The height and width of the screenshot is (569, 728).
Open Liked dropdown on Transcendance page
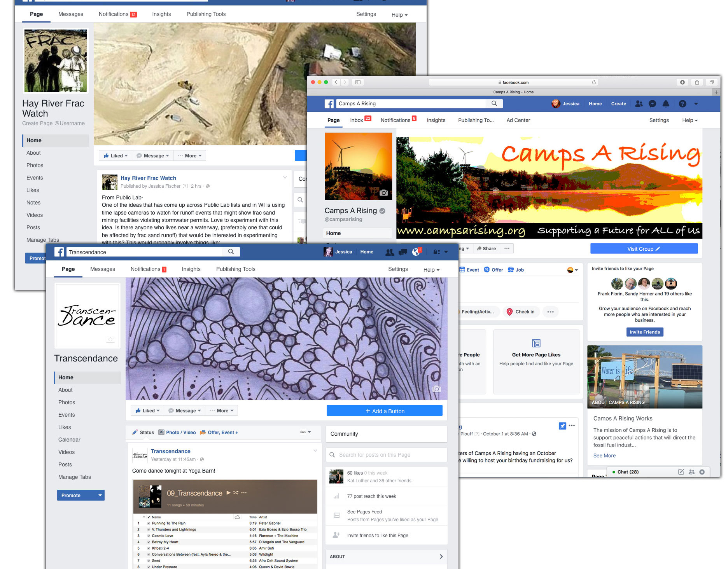[147, 410]
